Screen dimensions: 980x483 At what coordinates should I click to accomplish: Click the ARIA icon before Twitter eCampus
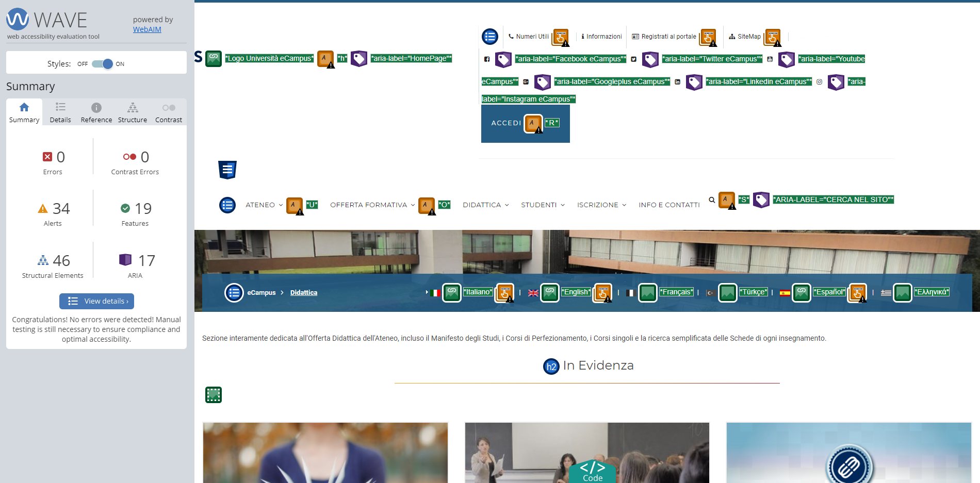click(x=650, y=60)
